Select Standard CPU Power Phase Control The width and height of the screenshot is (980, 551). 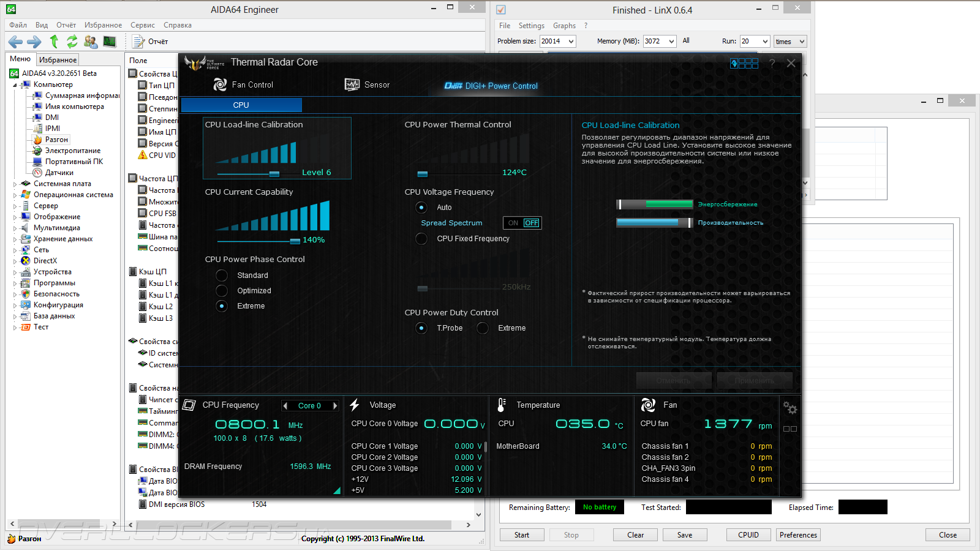click(x=222, y=275)
